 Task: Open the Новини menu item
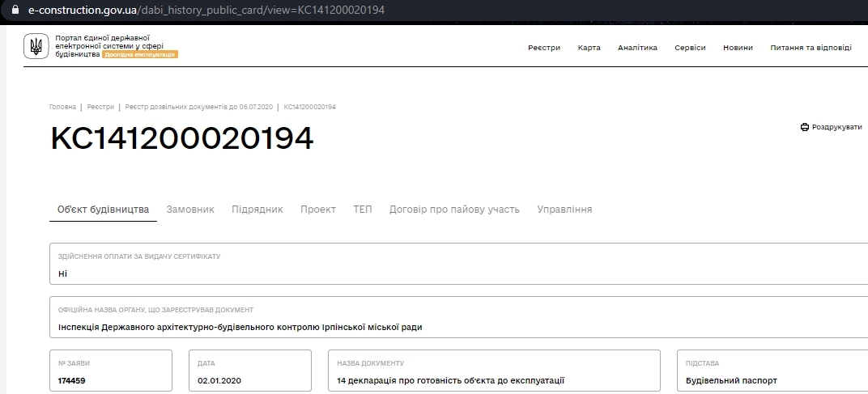click(738, 48)
